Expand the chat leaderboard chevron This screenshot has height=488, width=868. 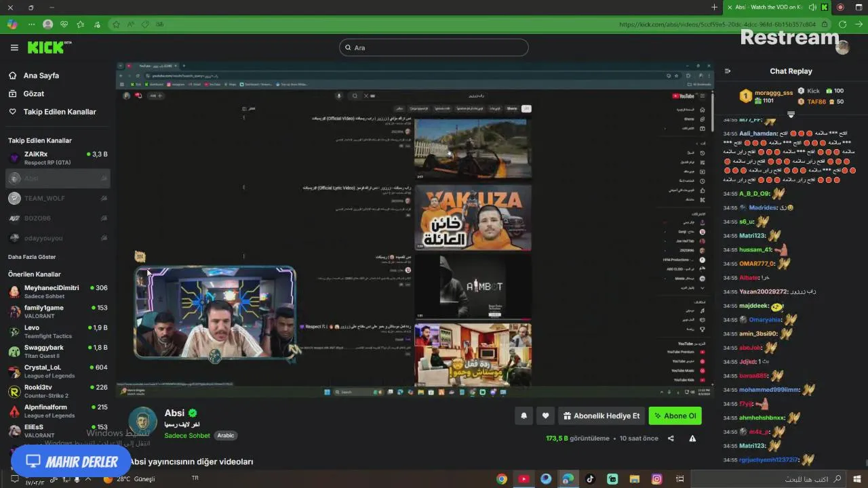pyautogui.click(x=791, y=115)
